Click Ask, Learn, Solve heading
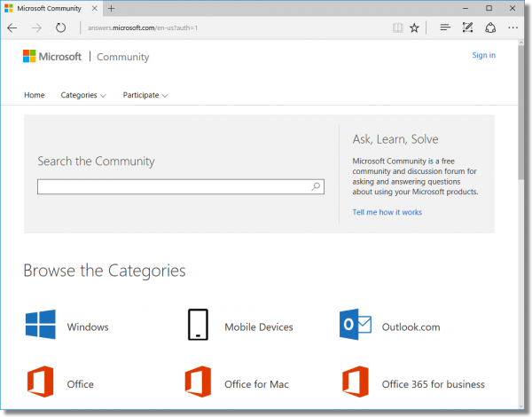Screen dimensions: 532x417 coord(395,139)
